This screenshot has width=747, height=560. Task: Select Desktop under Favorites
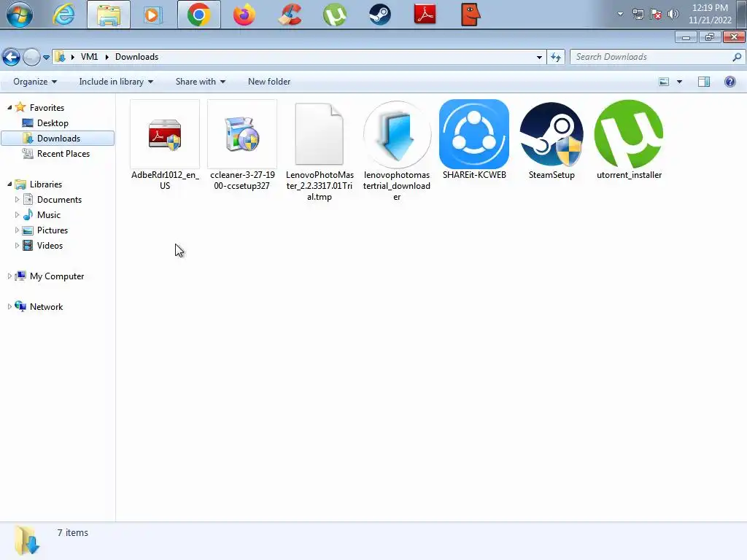click(53, 122)
